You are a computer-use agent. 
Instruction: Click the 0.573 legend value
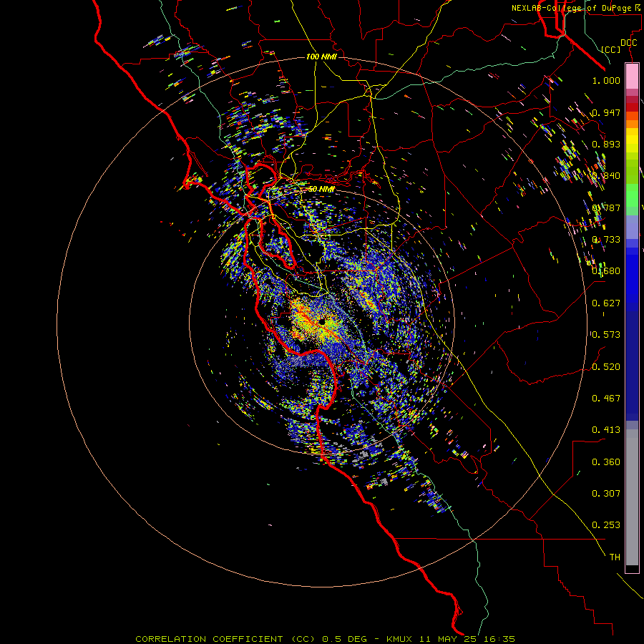click(x=606, y=335)
